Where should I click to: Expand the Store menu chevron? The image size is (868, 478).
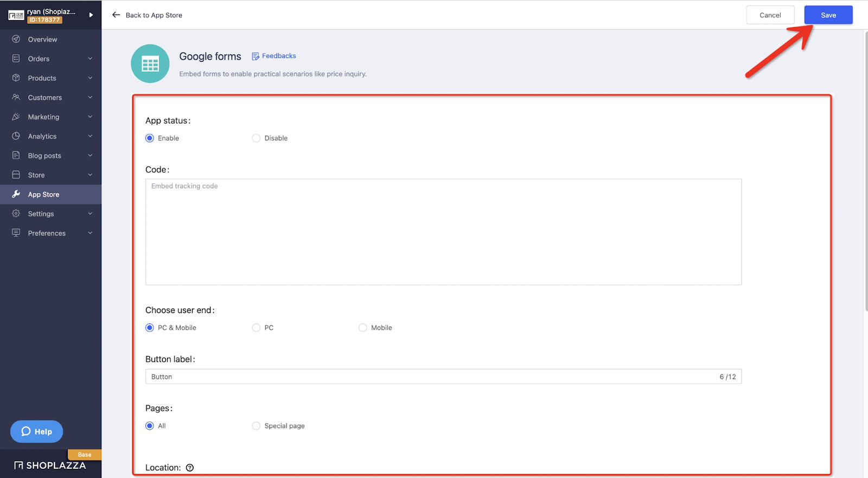(x=90, y=175)
